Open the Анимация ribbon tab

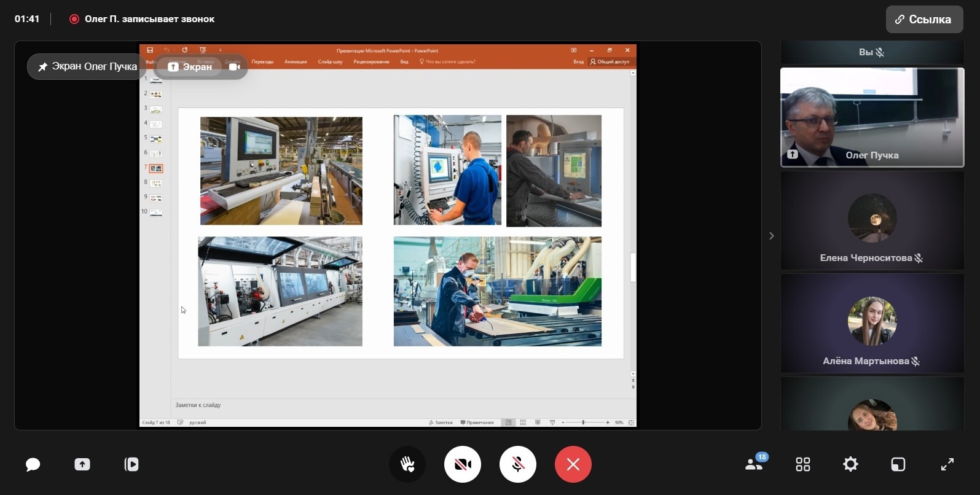point(296,61)
